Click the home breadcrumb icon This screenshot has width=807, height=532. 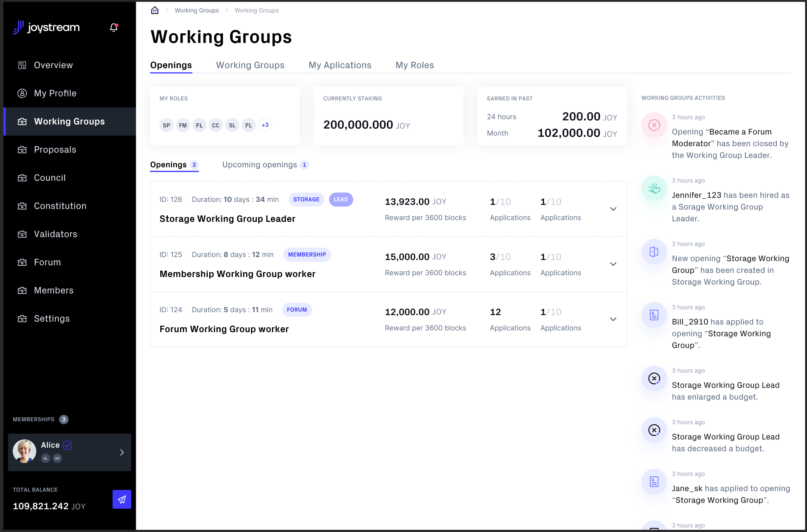tap(154, 10)
